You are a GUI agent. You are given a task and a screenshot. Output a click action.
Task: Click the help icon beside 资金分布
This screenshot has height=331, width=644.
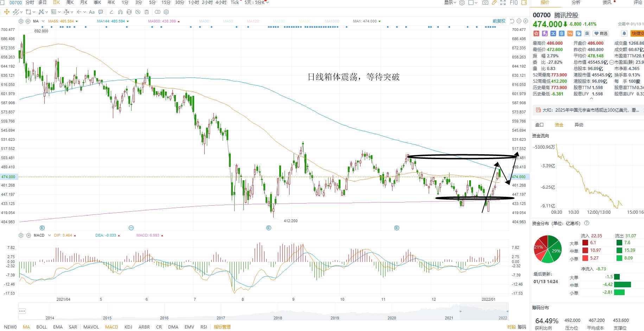click(x=586, y=223)
